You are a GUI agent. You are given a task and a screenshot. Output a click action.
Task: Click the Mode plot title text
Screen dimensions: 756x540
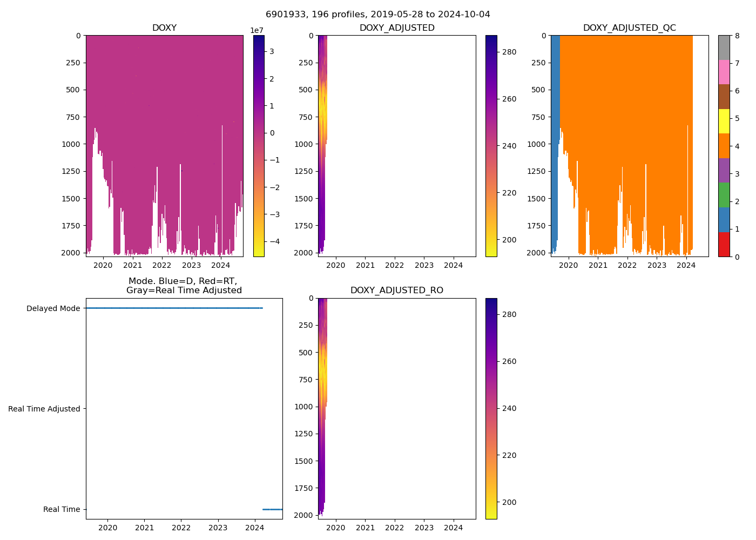[x=184, y=286]
